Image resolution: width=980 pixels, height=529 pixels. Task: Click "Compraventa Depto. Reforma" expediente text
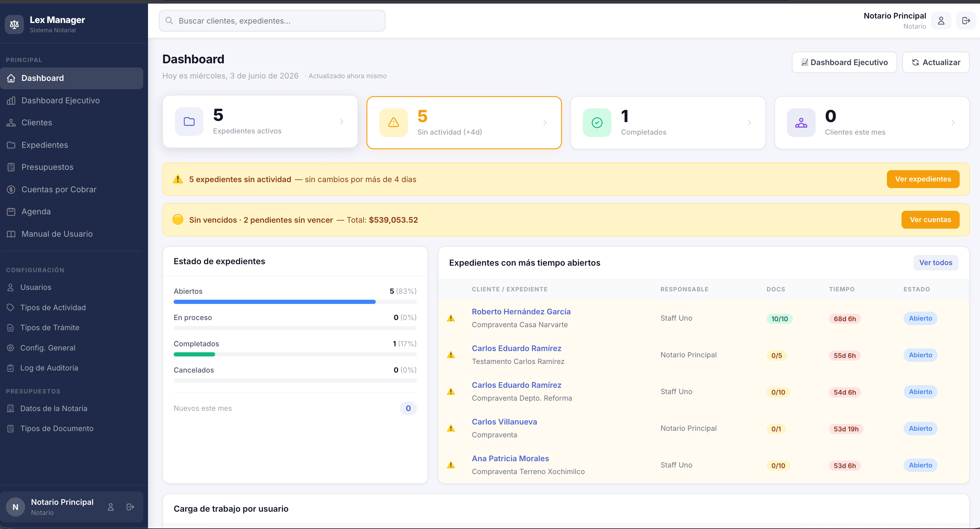(x=522, y=398)
